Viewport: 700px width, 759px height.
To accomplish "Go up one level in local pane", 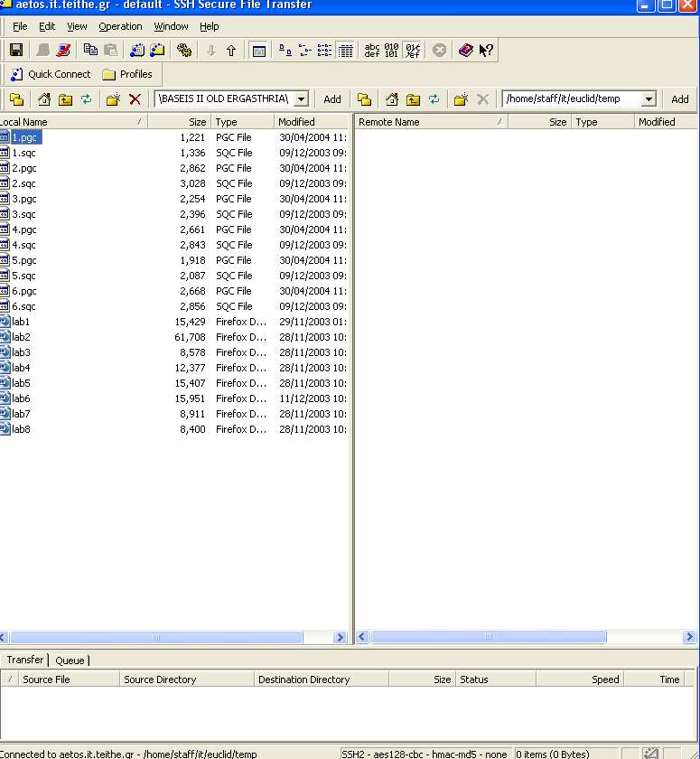I will [x=65, y=99].
